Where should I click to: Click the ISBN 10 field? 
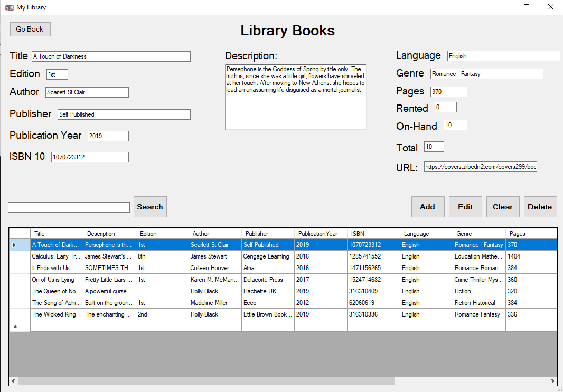89,157
